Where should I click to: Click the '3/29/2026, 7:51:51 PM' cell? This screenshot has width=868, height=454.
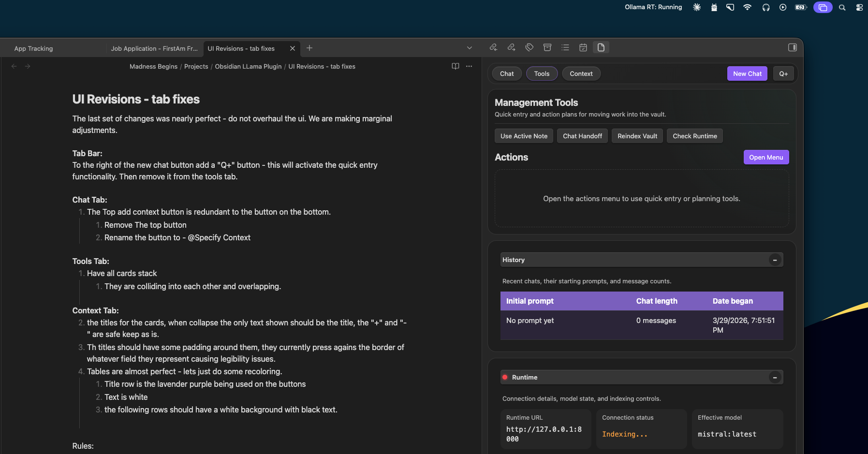(x=743, y=325)
